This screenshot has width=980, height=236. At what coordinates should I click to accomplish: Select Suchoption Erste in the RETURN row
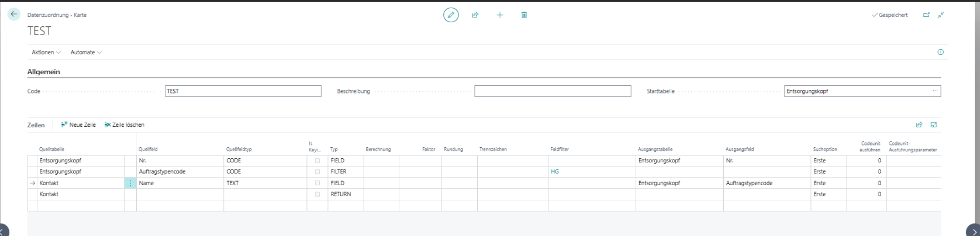(829, 194)
